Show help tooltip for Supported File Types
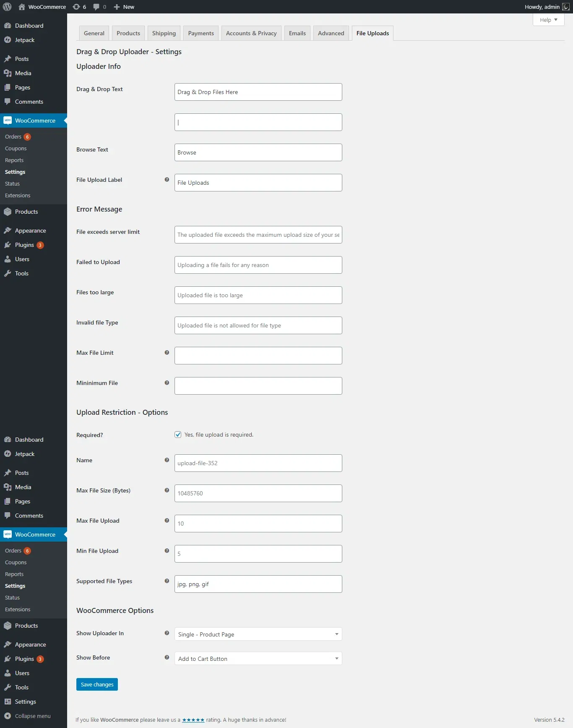Screen dimensions: 573x728 (167, 581)
